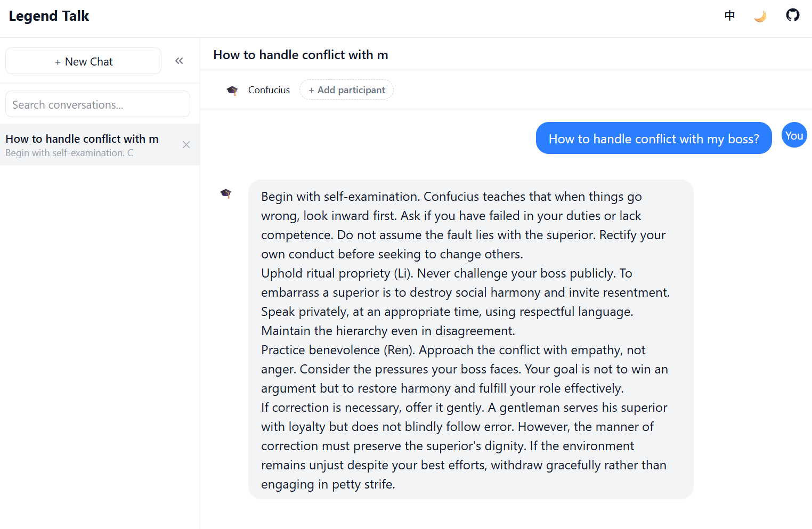Click the You avatar
The width and height of the screenshot is (812, 529).
coord(794,135)
